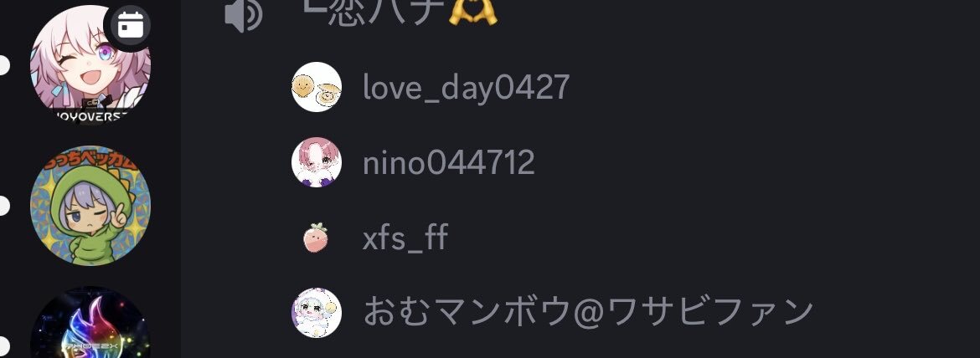This screenshot has width=980, height=358.
Task: Click unread indicator beside the HOYOVERSE server
Action: pos(4,65)
